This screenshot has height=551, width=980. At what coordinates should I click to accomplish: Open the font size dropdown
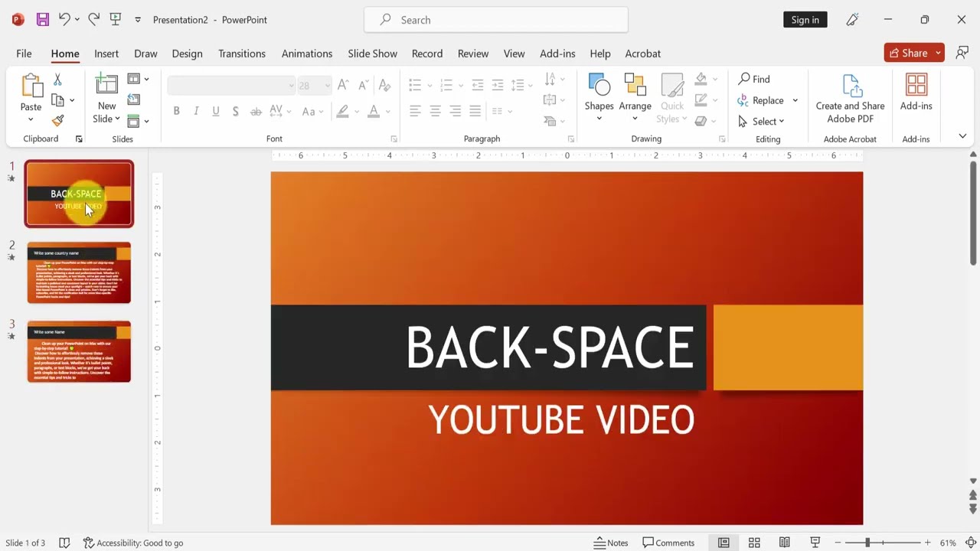coord(328,86)
